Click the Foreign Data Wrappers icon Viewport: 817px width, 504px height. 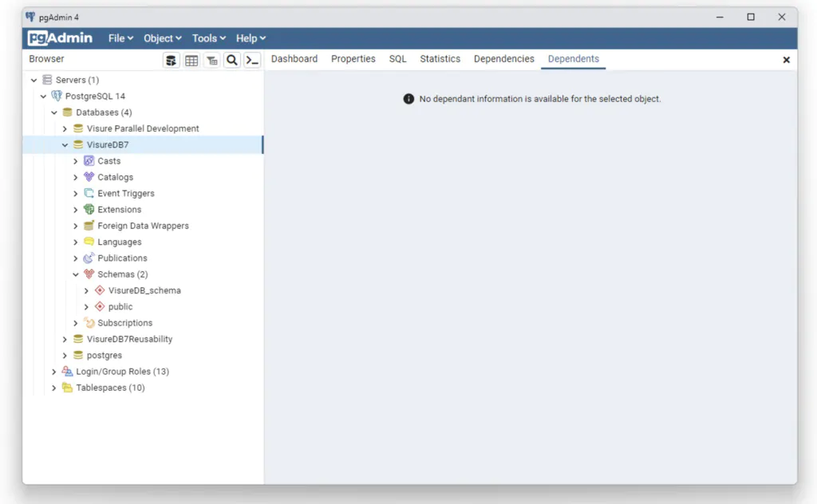pyautogui.click(x=89, y=226)
